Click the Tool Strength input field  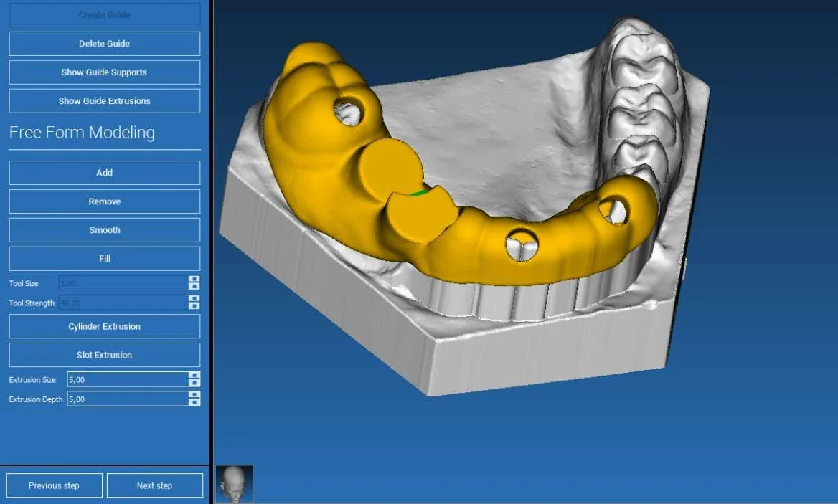(123, 303)
